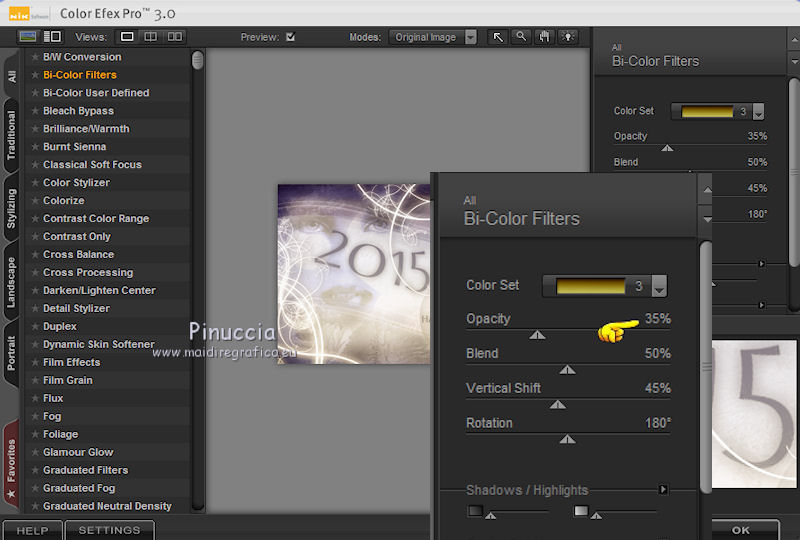The width and height of the screenshot is (800, 540).
Task: Switch to the Portrait tab
Action: click(11, 353)
